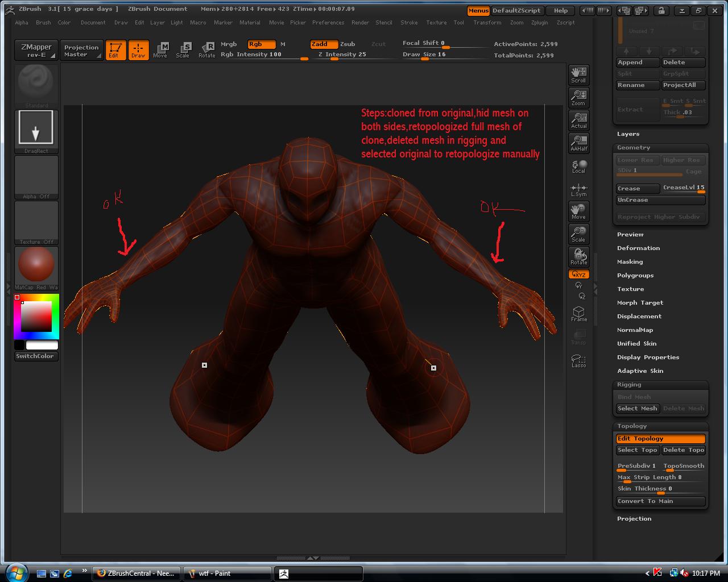The width and height of the screenshot is (728, 582).
Task: Toggle Edit Topology mode
Action: coord(660,439)
